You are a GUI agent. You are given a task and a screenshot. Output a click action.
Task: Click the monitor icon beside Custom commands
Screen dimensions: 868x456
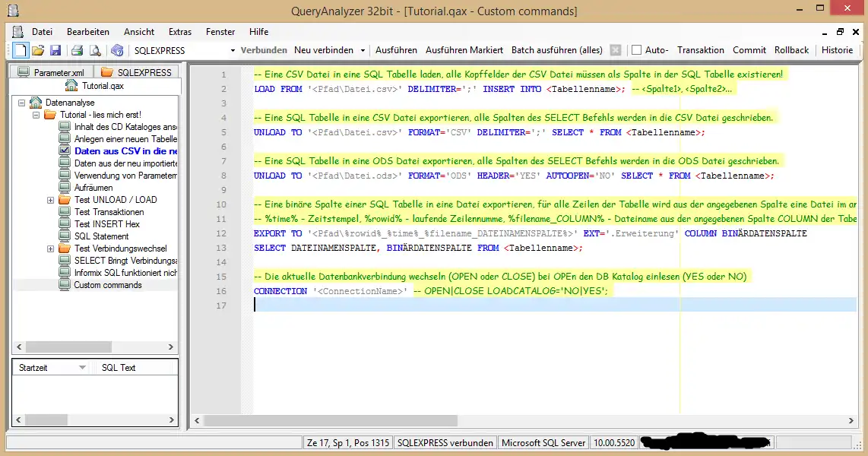coord(65,285)
